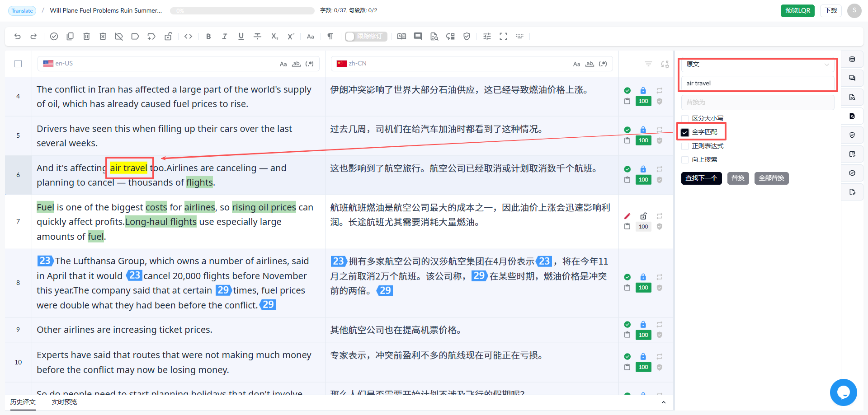This screenshot has height=415, width=868.
Task: Apply superscript formatting
Action: tap(291, 37)
